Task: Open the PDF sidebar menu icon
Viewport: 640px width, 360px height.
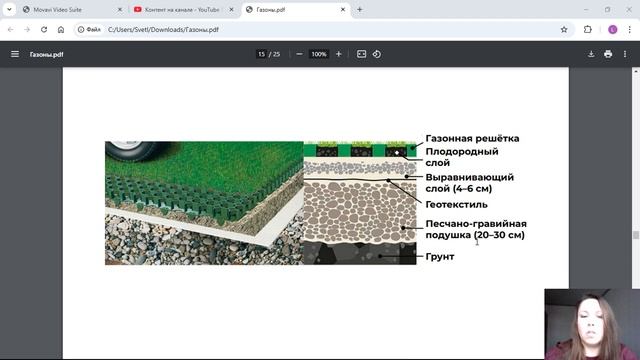Action: pos(15,54)
